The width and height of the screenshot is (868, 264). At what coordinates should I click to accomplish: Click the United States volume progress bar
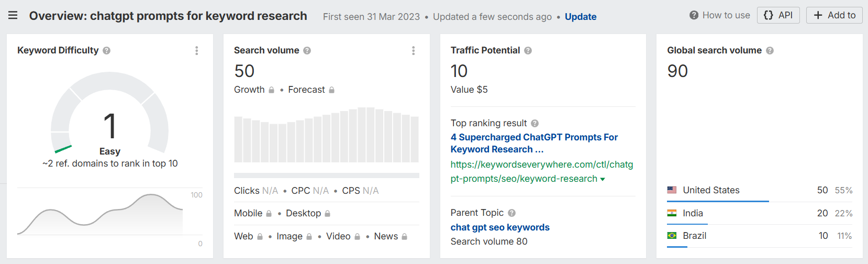tap(718, 201)
